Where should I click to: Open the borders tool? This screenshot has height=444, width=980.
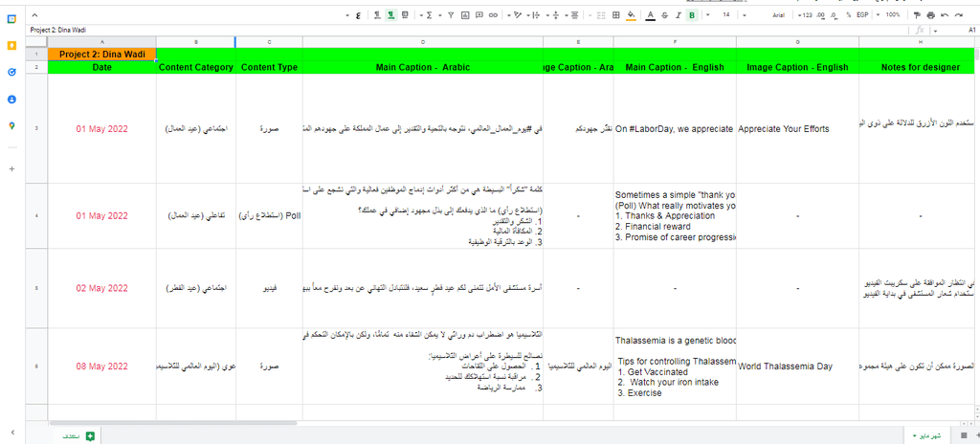pyautogui.click(x=615, y=15)
